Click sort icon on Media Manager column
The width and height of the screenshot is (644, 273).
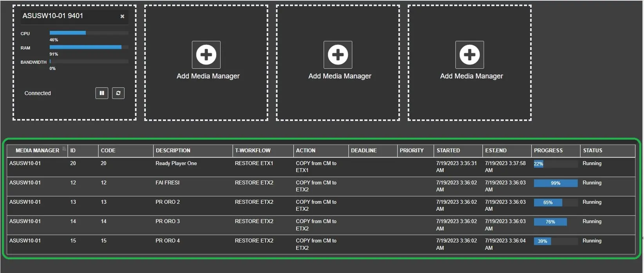click(x=64, y=149)
